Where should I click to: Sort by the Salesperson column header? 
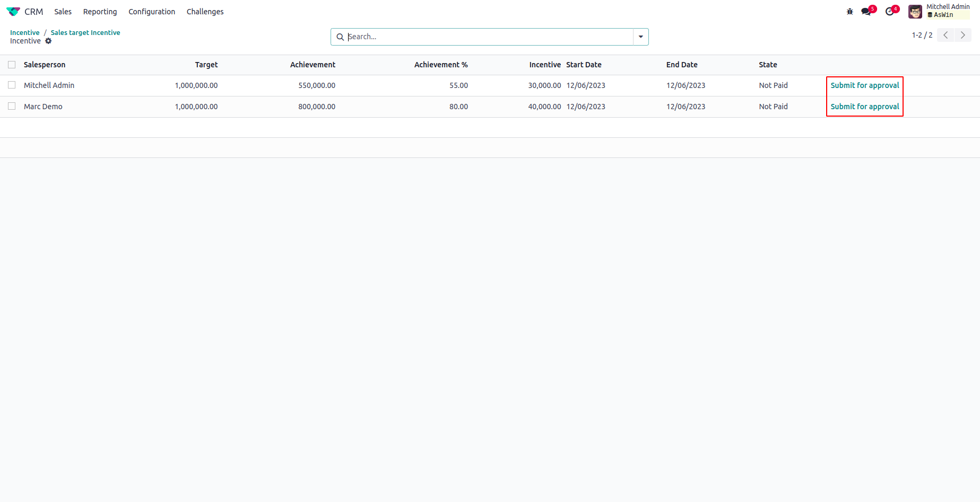click(x=45, y=65)
